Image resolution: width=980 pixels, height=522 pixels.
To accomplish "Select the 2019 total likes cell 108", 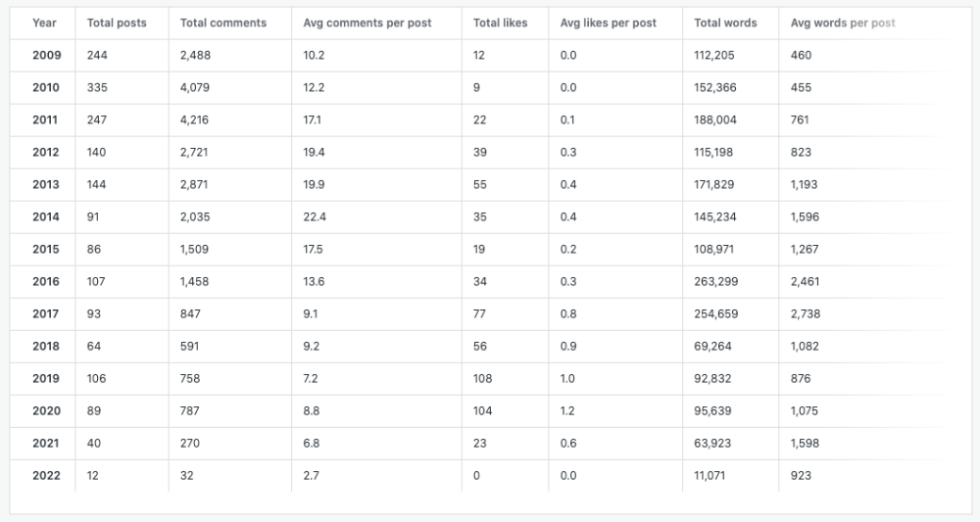I will (482, 378).
